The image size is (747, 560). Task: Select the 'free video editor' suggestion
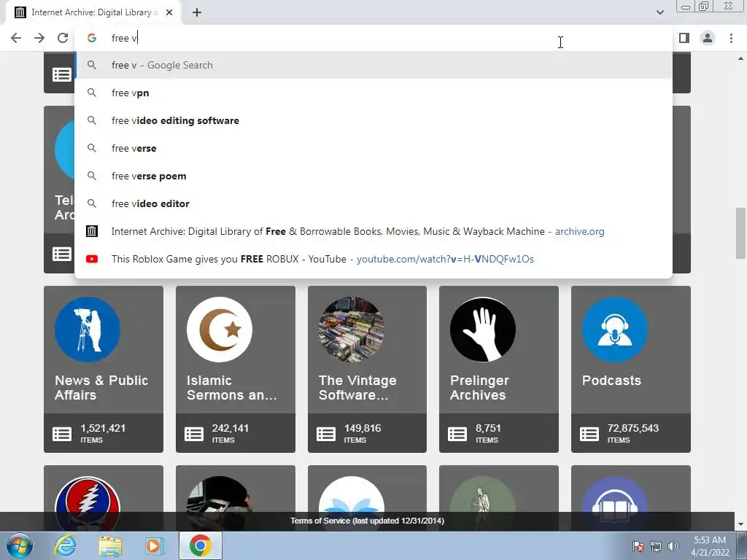pyautogui.click(x=373, y=203)
